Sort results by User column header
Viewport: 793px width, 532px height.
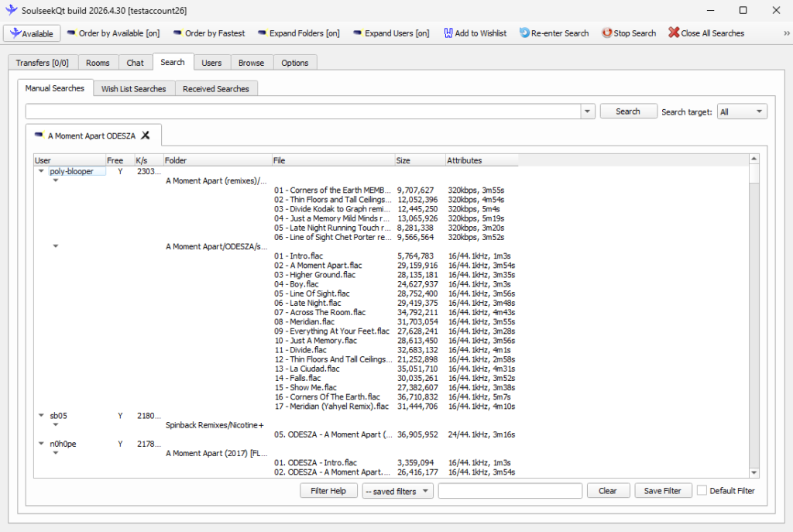pyautogui.click(x=69, y=160)
